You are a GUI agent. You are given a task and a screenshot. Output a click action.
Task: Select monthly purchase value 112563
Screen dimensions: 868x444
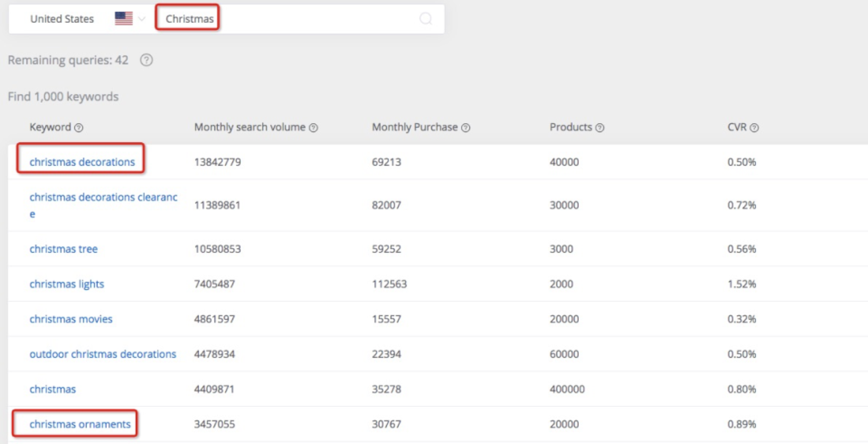(389, 284)
